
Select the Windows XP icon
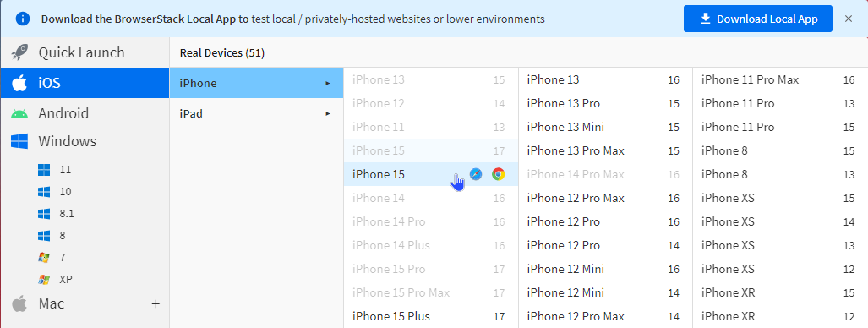[x=44, y=280]
